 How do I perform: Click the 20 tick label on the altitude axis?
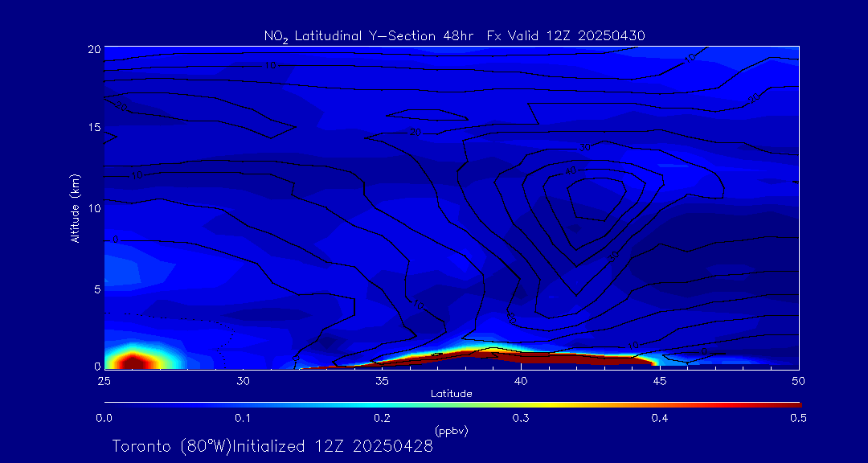[94, 49]
